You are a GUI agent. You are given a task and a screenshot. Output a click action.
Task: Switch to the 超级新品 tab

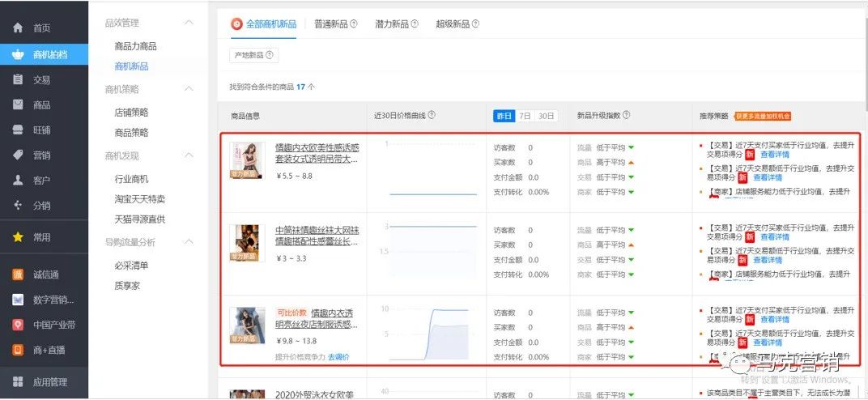pyautogui.click(x=453, y=24)
